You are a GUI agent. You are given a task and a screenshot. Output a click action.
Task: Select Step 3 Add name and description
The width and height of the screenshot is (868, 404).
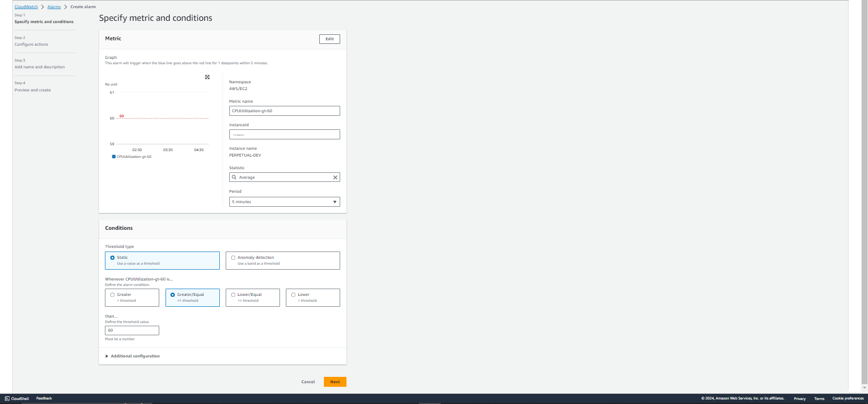click(39, 67)
